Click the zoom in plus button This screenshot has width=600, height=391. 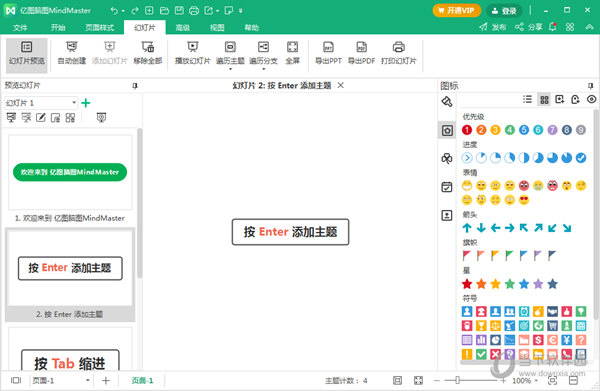(504, 380)
